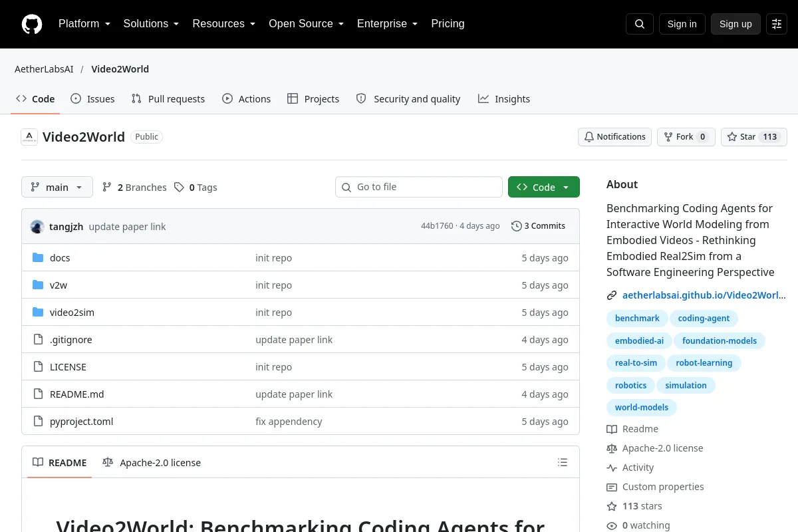Expand the Platform menu
This screenshot has height=532, width=798.
click(84, 24)
